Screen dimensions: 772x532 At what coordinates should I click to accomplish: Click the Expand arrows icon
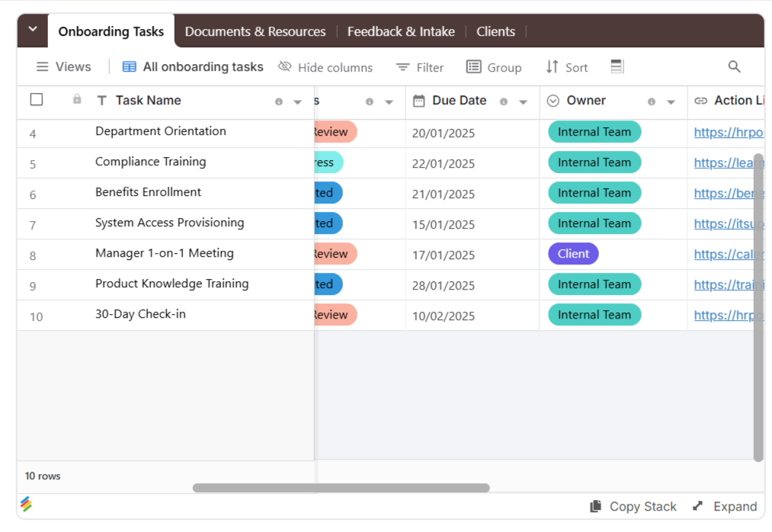697,506
